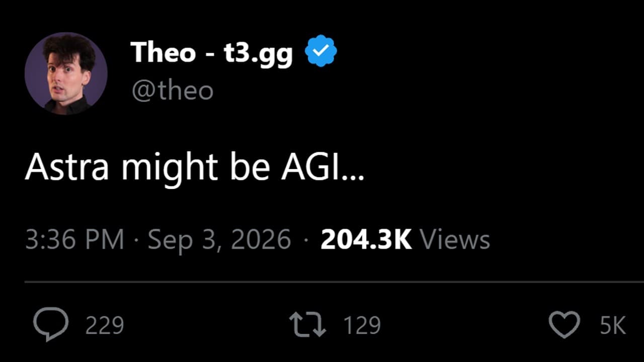Click the divider line above engagement stats
This screenshot has width=644, height=362.
coord(334,282)
